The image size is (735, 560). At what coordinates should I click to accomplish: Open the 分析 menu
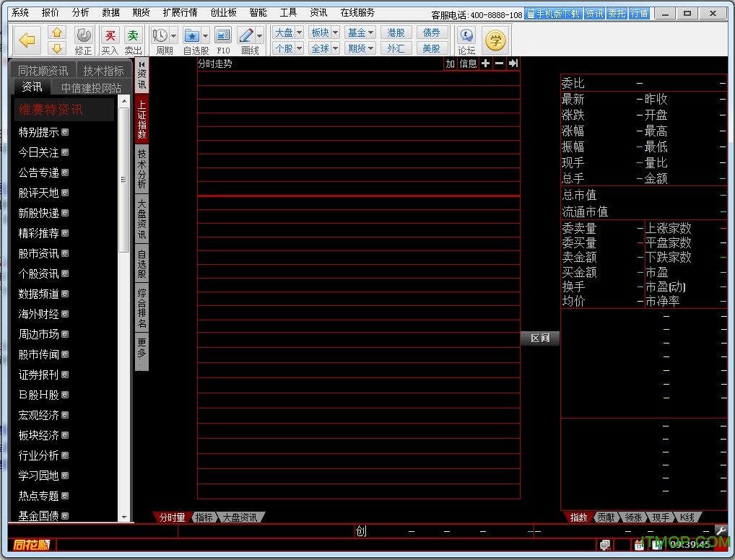(x=81, y=12)
